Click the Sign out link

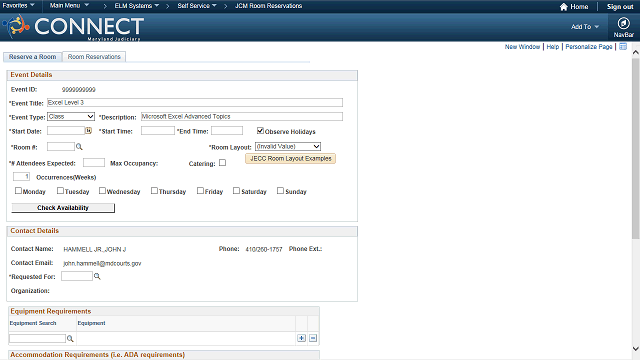tap(620, 7)
